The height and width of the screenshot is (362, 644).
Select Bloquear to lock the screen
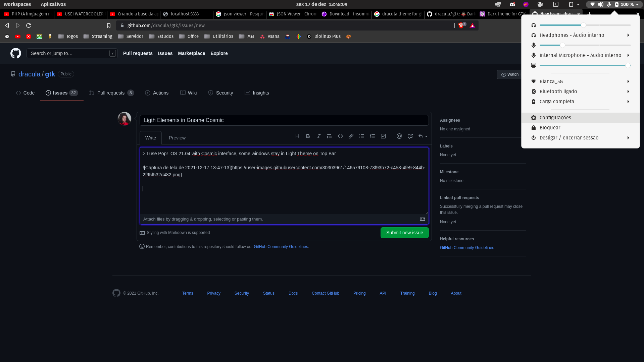(x=580, y=128)
